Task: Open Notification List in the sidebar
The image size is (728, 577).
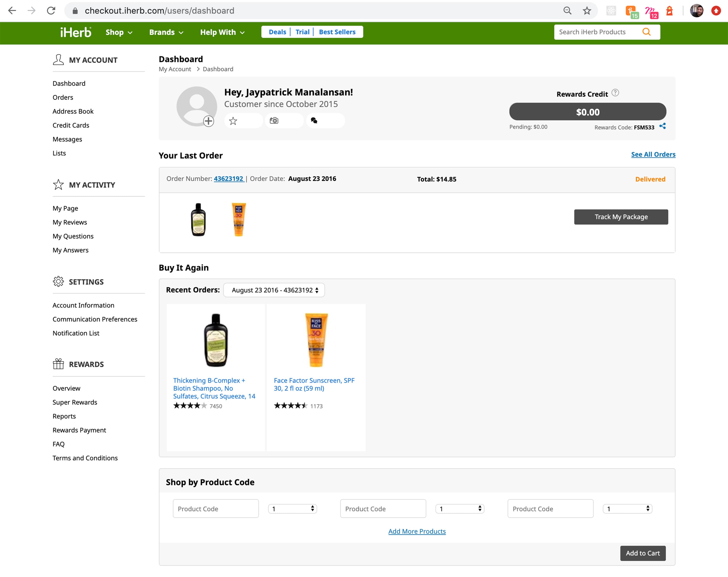Action: pyautogui.click(x=76, y=333)
